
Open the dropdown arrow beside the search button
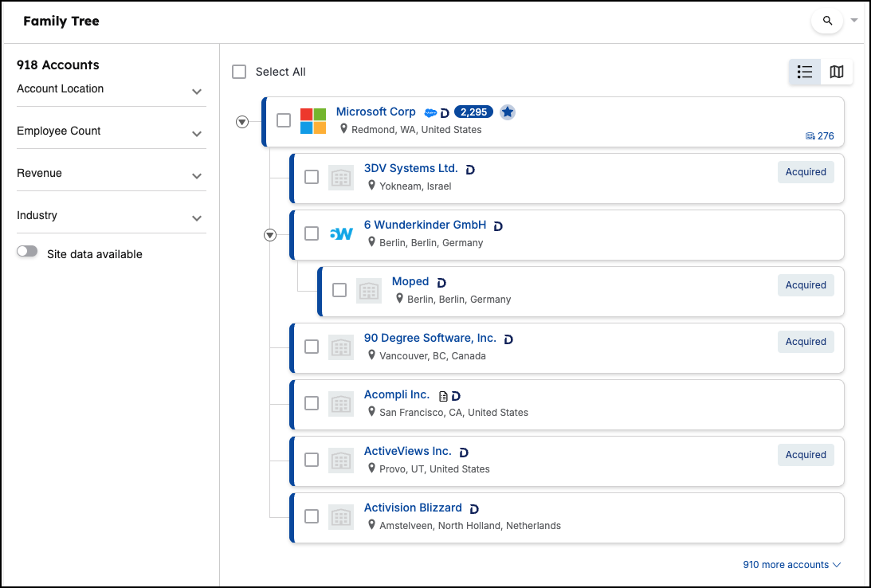pyautogui.click(x=854, y=21)
